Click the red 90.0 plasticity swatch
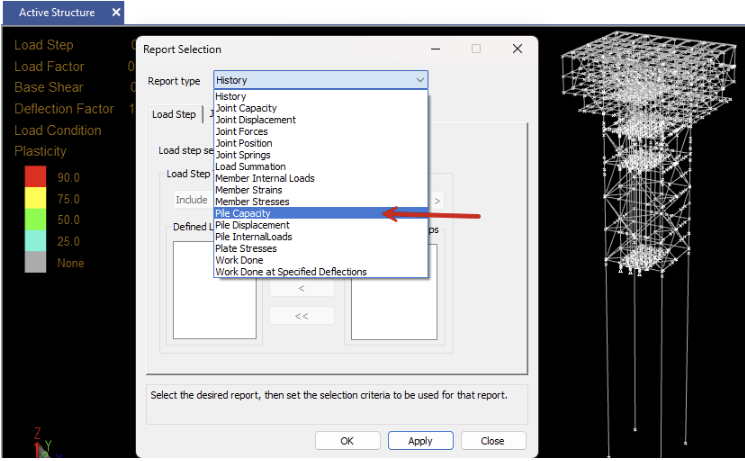Image resolution: width=745 pixels, height=461 pixels. coord(35,176)
